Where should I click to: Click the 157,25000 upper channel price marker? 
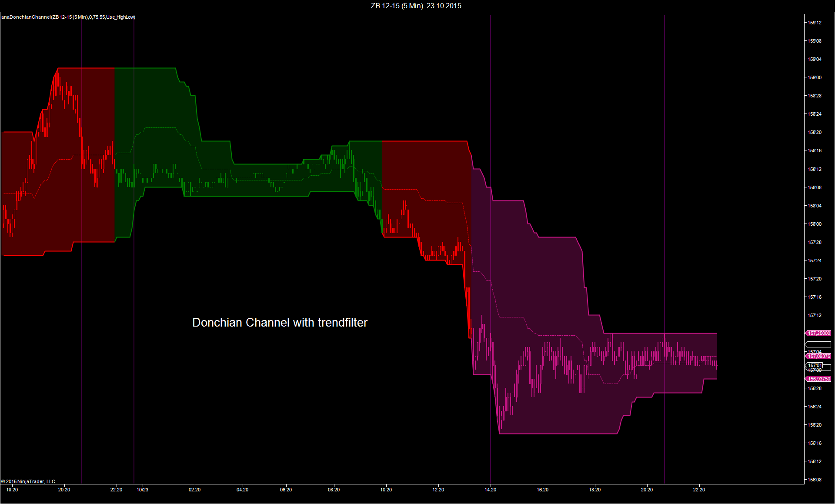click(x=818, y=333)
